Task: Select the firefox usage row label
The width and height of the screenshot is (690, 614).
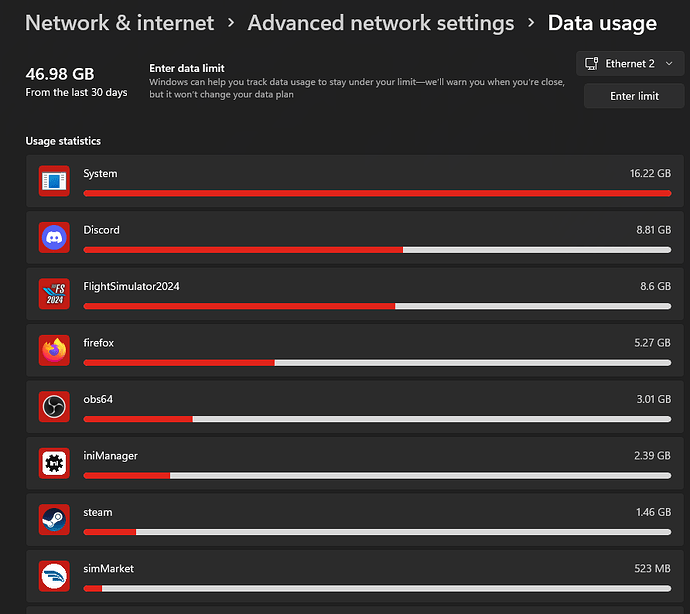Action: tap(99, 343)
